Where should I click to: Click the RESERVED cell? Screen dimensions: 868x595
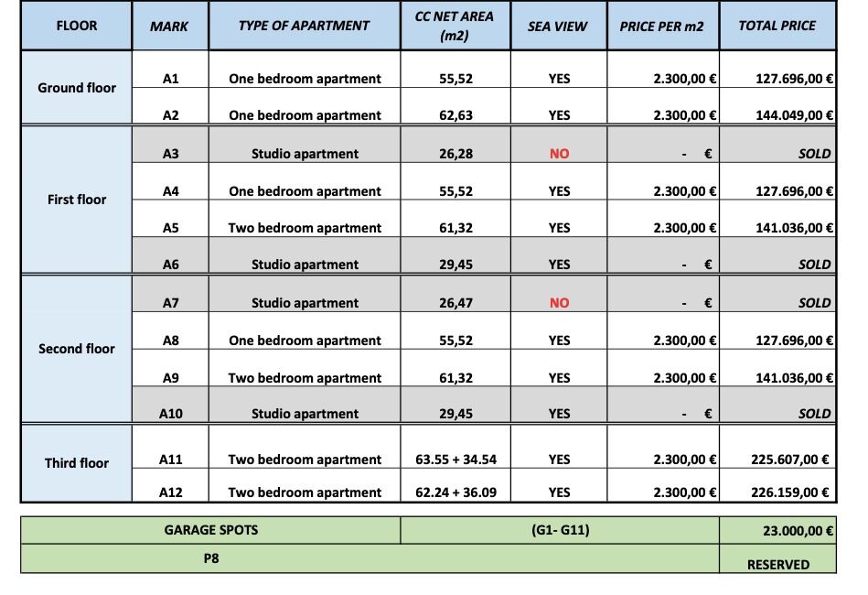[x=777, y=558]
